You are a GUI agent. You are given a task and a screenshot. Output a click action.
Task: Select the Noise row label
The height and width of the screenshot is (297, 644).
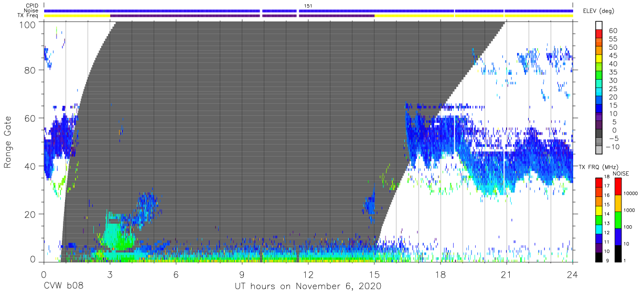32,10
